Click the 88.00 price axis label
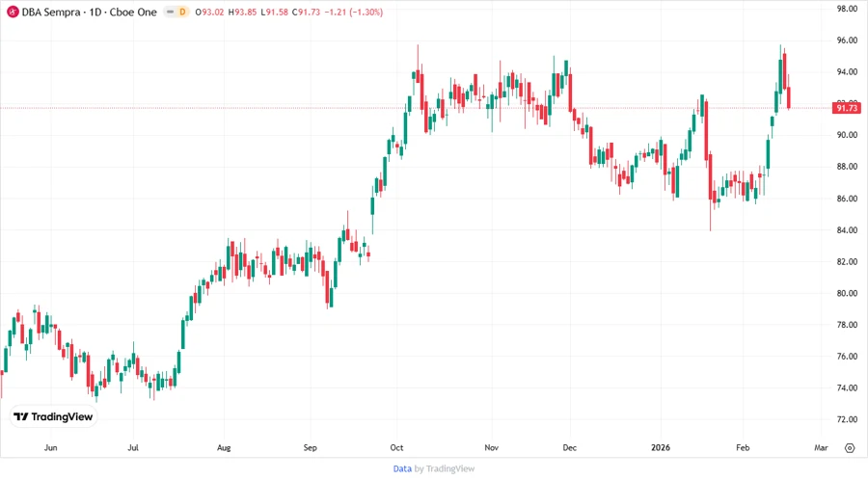The image size is (868, 480). point(847,167)
